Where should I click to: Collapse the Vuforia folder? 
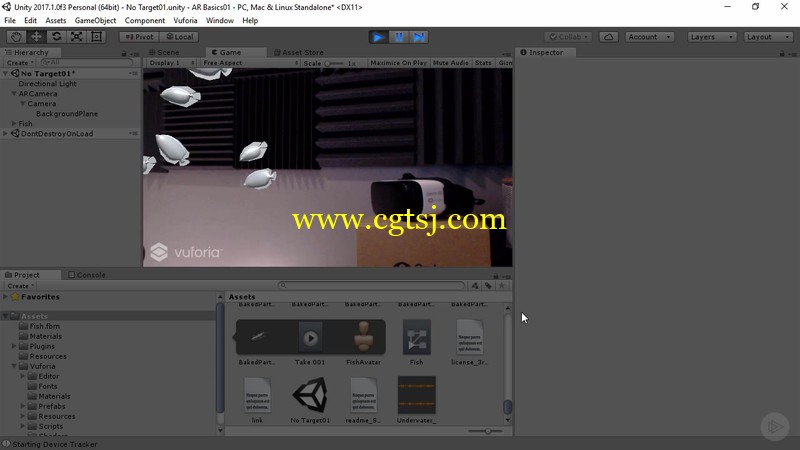pyautogui.click(x=14, y=366)
